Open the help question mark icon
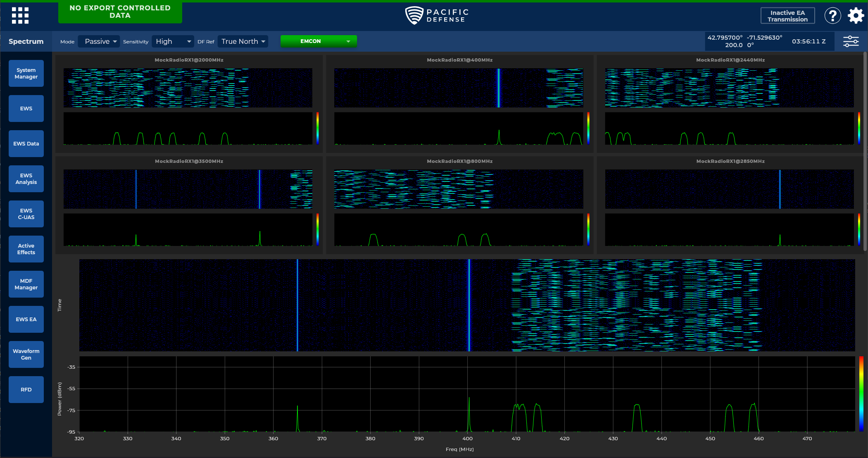 [x=832, y=16]
